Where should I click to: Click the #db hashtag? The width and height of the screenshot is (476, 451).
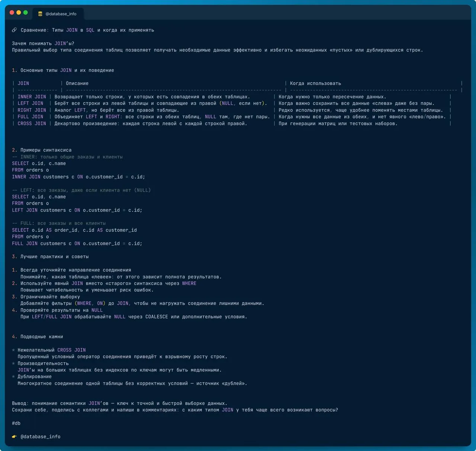(16, 423)
